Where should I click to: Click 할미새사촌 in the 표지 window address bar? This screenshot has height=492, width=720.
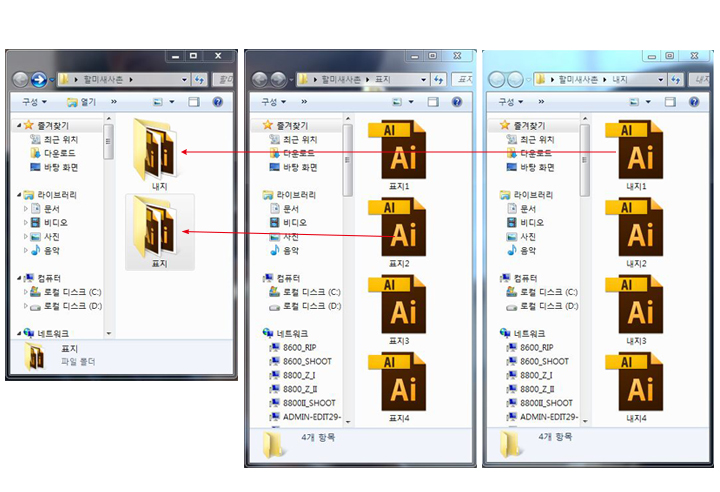coord(340,79)
